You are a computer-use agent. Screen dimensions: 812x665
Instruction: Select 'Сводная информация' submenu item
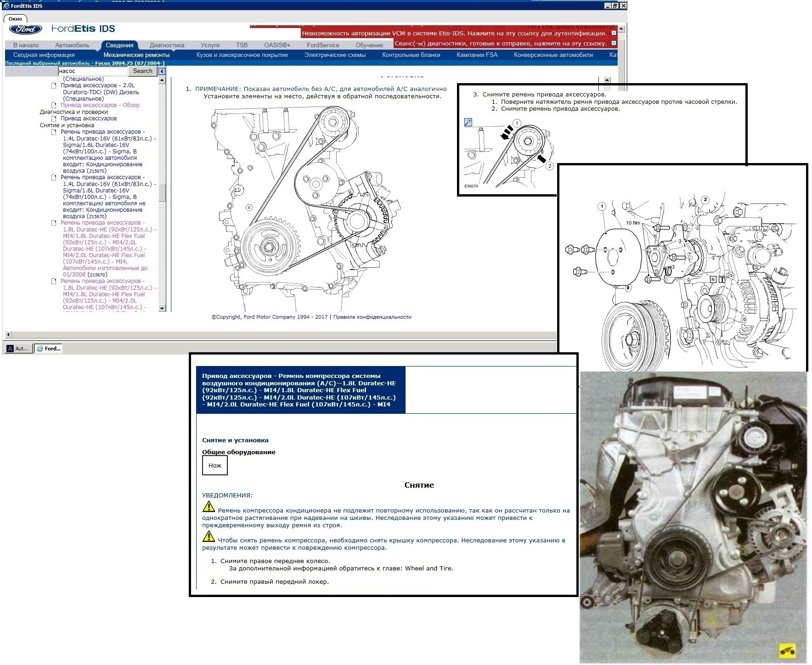(x=44, y=55)
